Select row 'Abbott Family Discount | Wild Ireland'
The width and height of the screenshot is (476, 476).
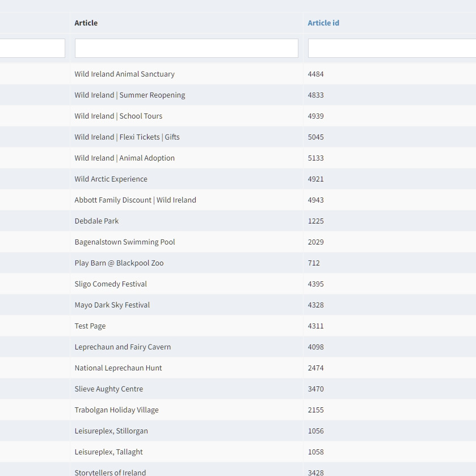tap(238, 200)
